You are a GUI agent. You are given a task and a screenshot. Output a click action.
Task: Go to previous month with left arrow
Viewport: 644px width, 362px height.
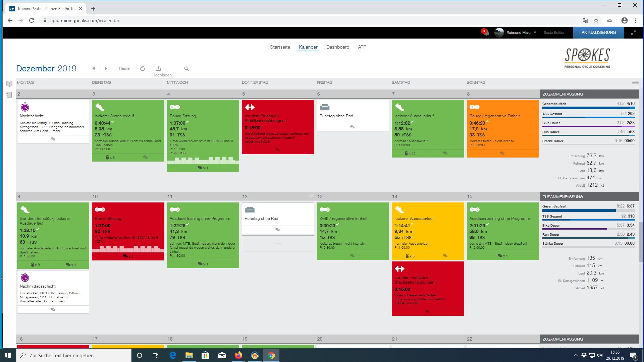(94, 68)
